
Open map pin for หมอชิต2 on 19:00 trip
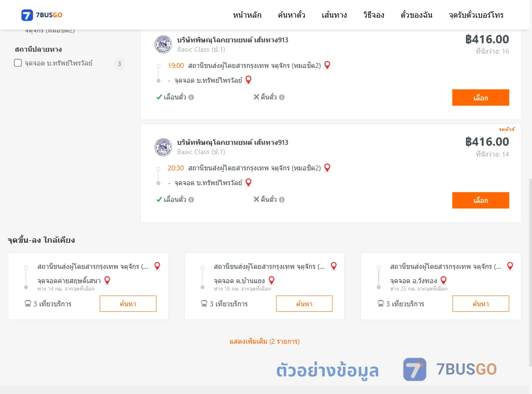click(x=327, y=65)
